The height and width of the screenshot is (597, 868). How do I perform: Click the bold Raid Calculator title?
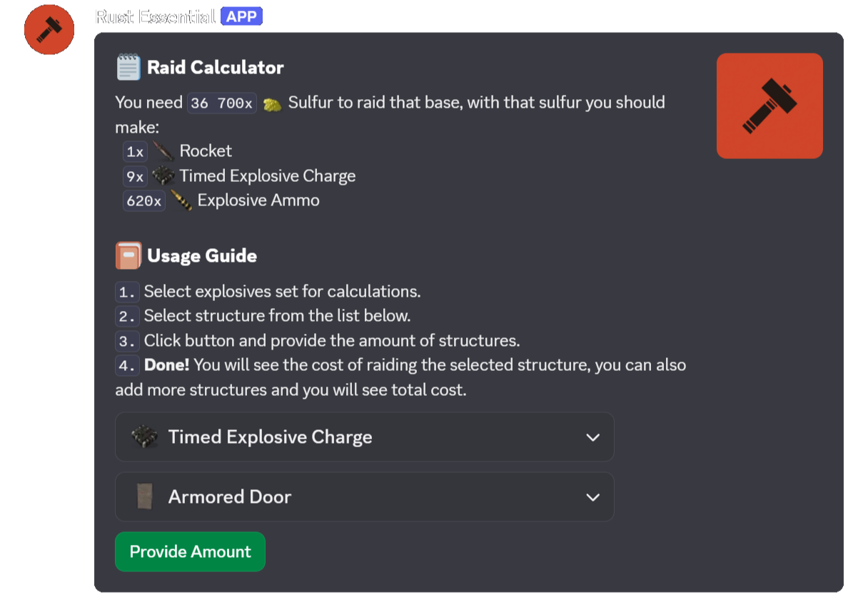[x=215, y=66]
